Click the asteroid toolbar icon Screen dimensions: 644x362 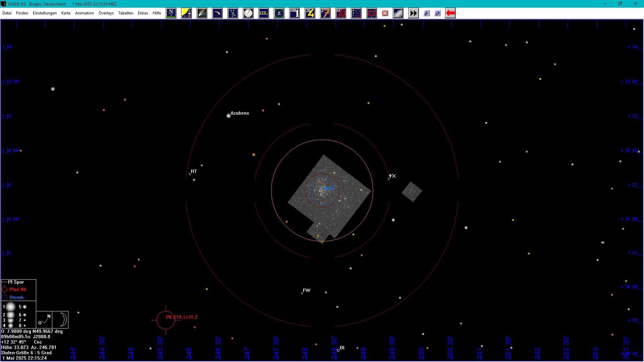[x=217, y=13]
